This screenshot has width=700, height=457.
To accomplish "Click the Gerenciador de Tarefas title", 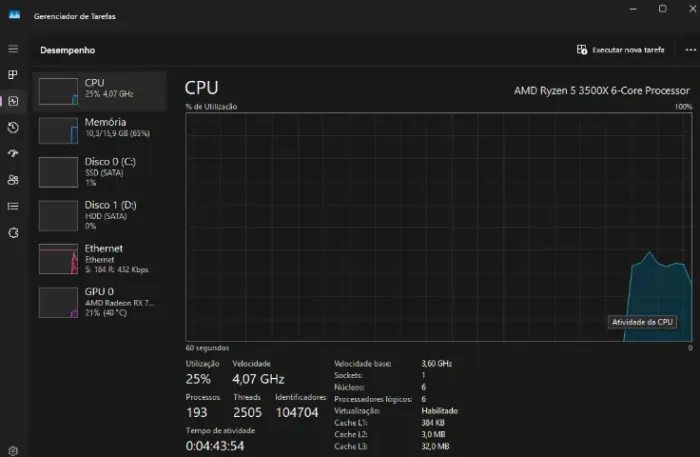I will (x=75, y=16).
